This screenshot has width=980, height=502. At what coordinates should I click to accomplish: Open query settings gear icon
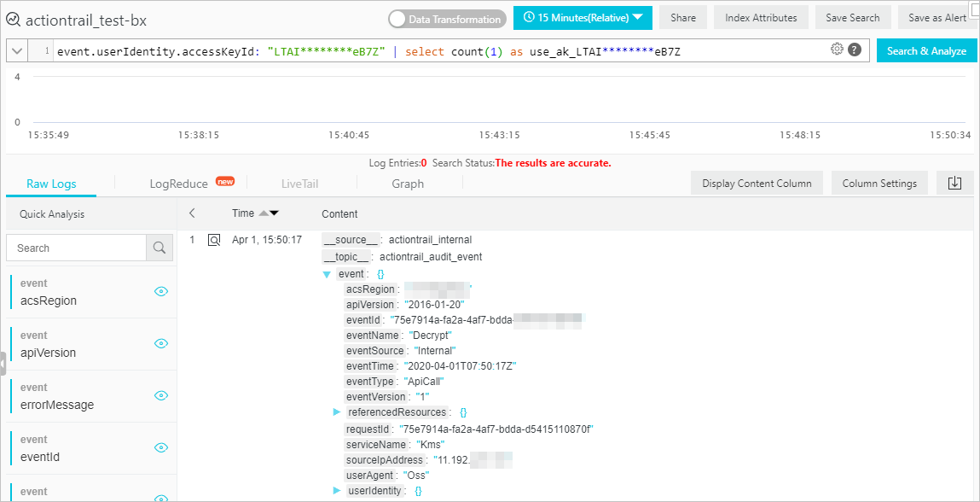click(837, 50)
